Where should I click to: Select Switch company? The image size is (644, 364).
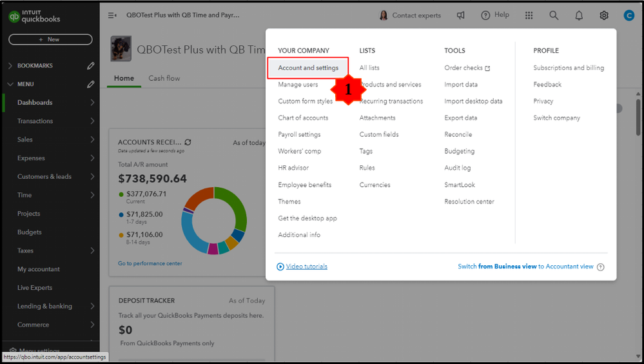point(556,117)
